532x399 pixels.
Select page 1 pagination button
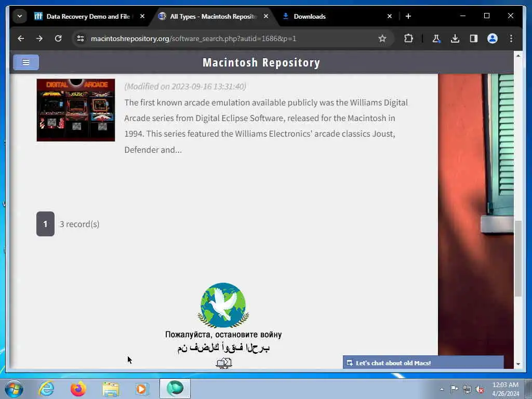point(46,224)
